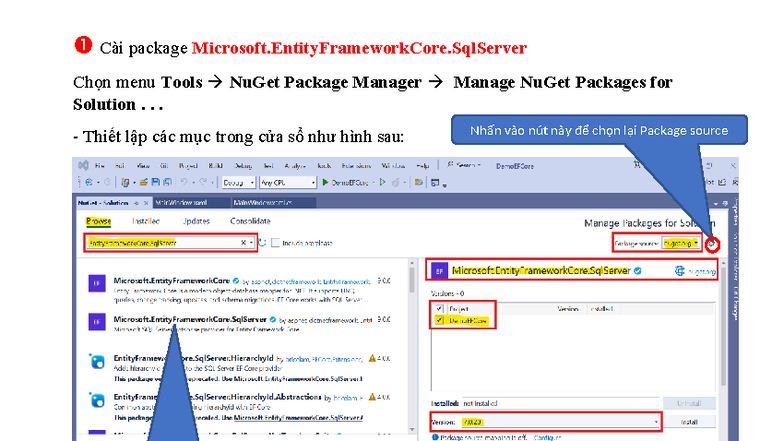Switch to the Updates tab
This screenshot has width=784, height=441.
pos(196,221)
